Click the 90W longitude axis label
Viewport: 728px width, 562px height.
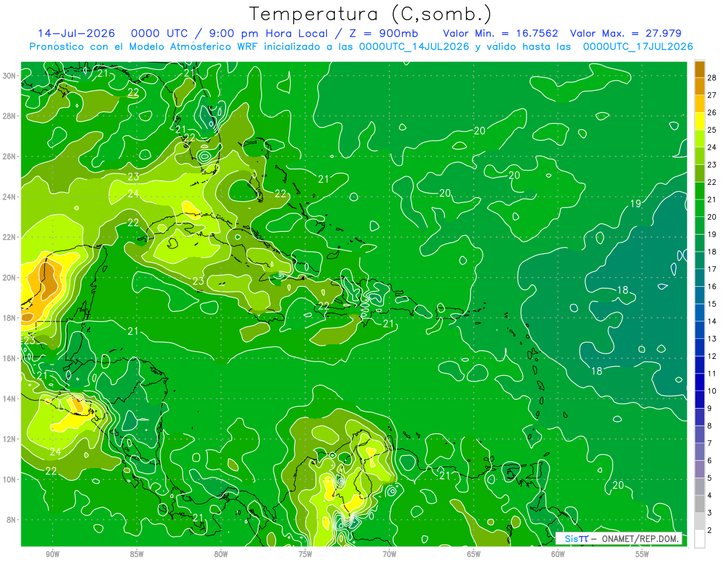[52, 554]
